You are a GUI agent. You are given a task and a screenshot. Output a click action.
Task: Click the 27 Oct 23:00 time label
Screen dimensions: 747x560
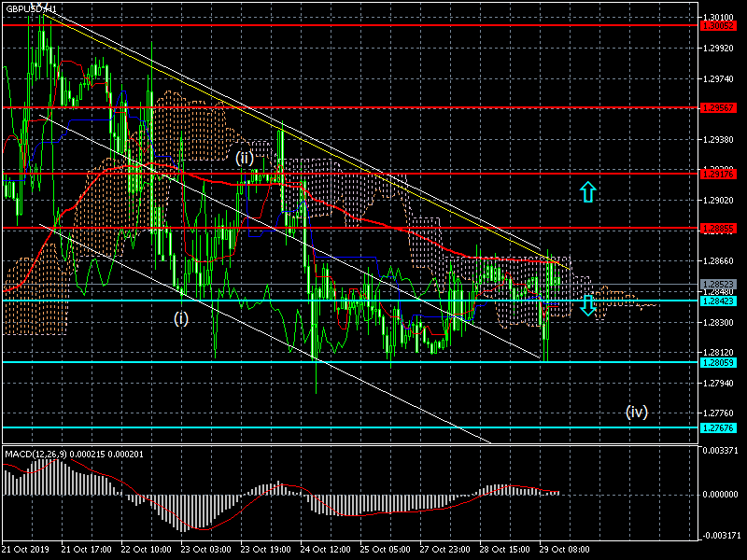(445, 550)
